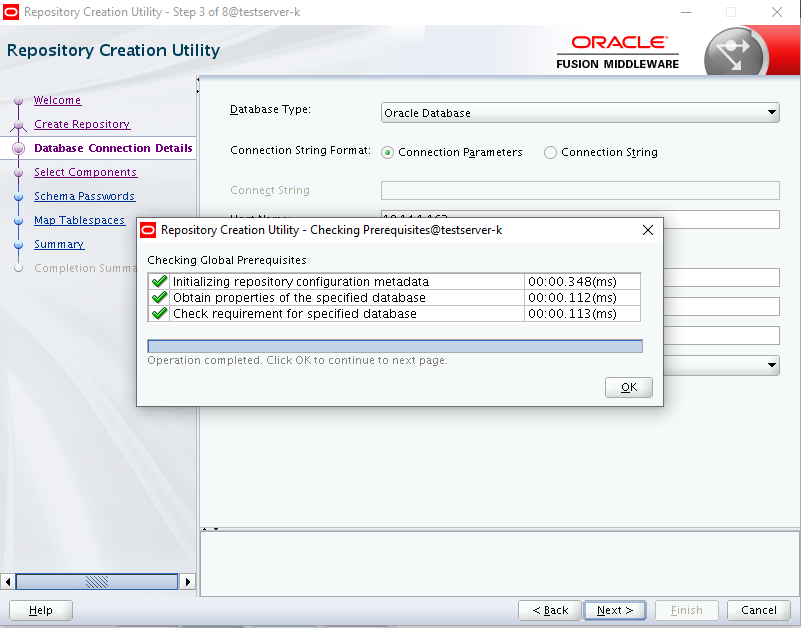
Task: Click right arrow of sidebar scrollbar
Action: (188, 582)
